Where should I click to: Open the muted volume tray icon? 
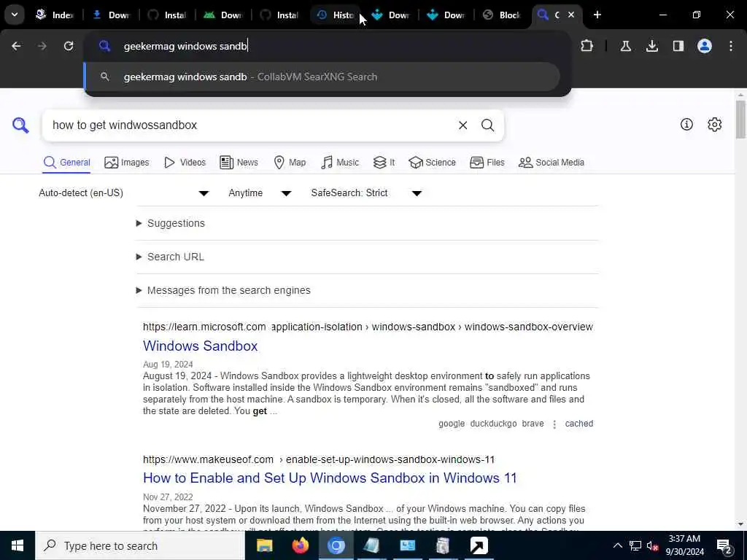pos(652,545)
